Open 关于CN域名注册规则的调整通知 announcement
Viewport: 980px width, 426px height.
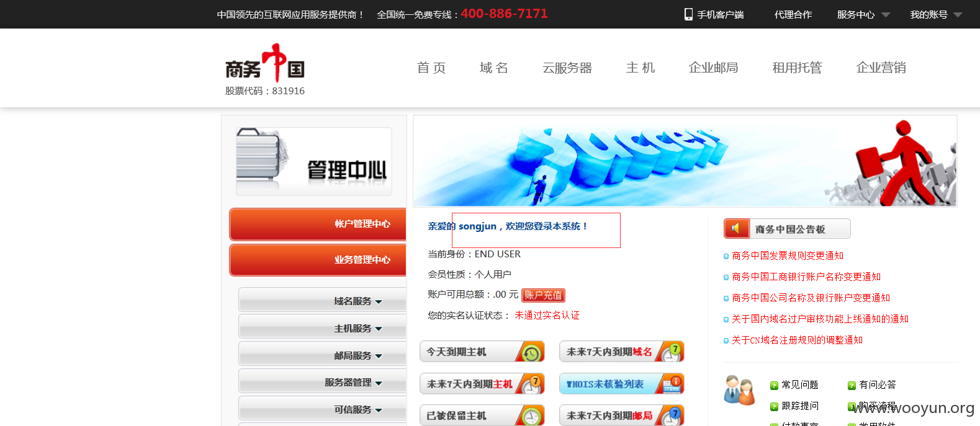(797, 340)
